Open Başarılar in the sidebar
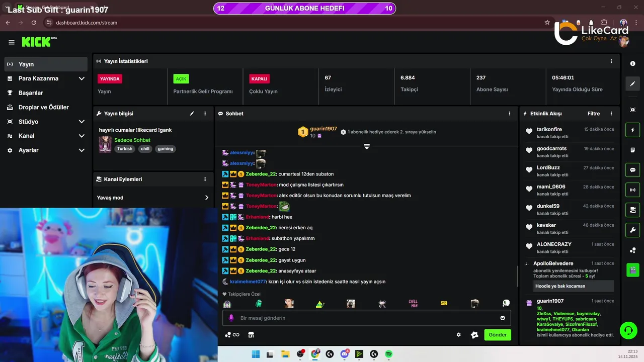 point(46,93)
